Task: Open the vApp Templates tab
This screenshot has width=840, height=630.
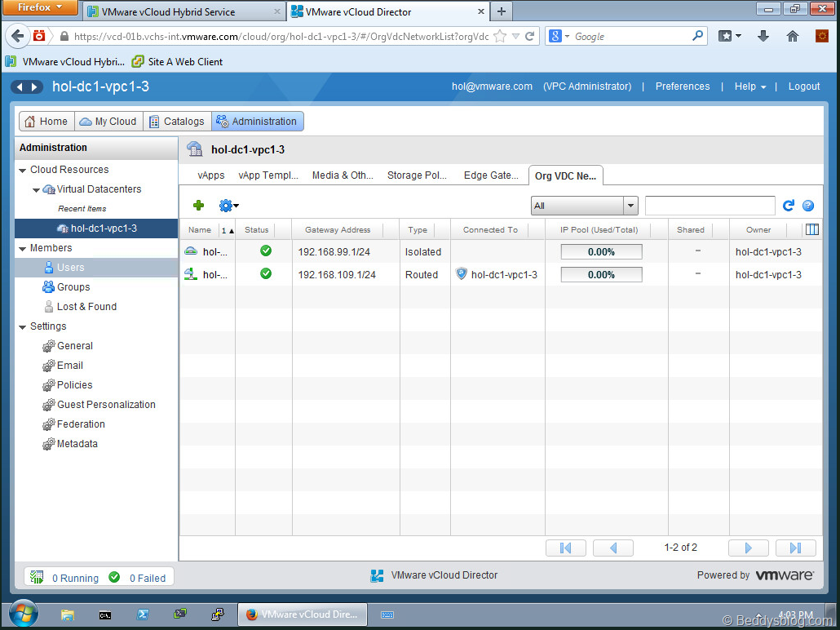Action: pyautogui.click(x=268, y=175)
